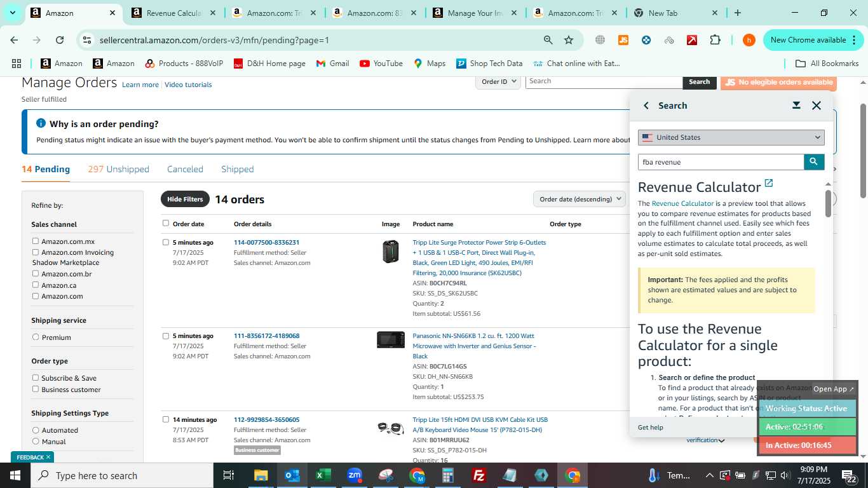Open Outlook from the taskbar
The image size is (868, 488).
click(x=292, y=475)
